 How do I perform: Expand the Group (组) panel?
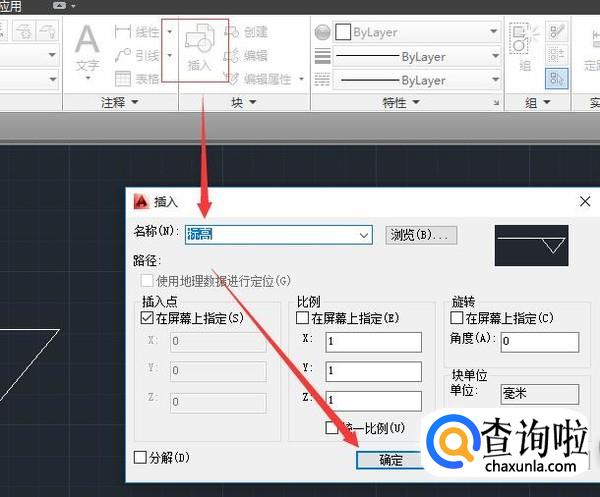click(x=538, y=102)
